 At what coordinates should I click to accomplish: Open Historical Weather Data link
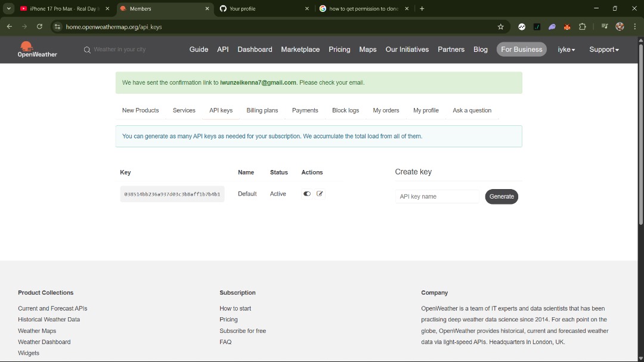pos(49,319)
